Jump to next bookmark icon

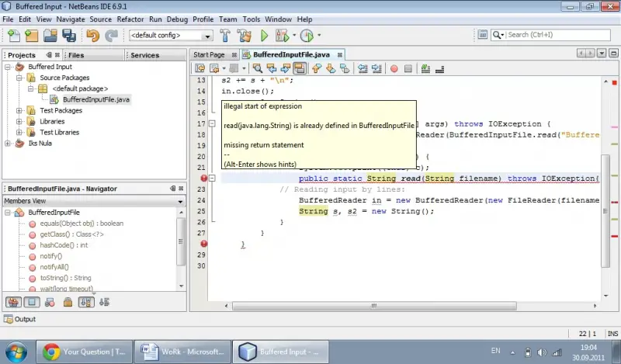pyautogui.click(x=331, y=68)
